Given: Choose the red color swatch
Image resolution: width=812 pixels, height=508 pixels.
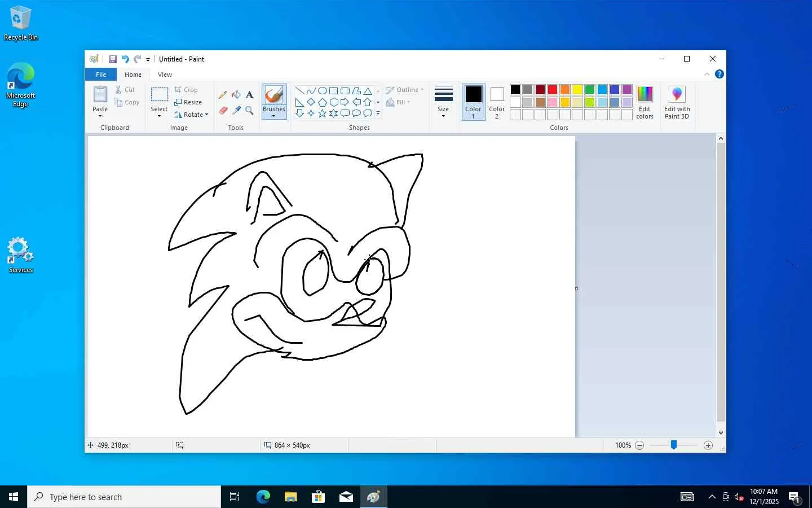Looking at the screenshot, I should click(x=553, y=90).
